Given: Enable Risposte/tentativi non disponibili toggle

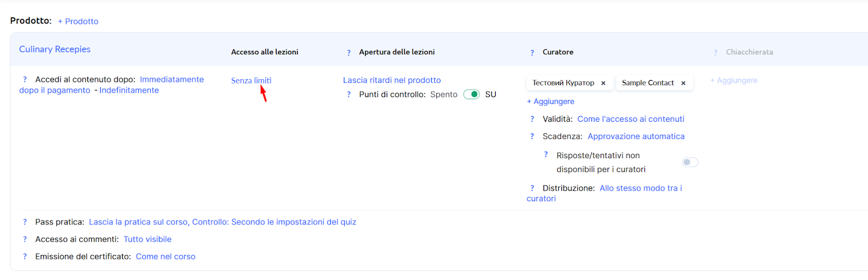Looking at the screenshot, I should [x=690, y=162].
